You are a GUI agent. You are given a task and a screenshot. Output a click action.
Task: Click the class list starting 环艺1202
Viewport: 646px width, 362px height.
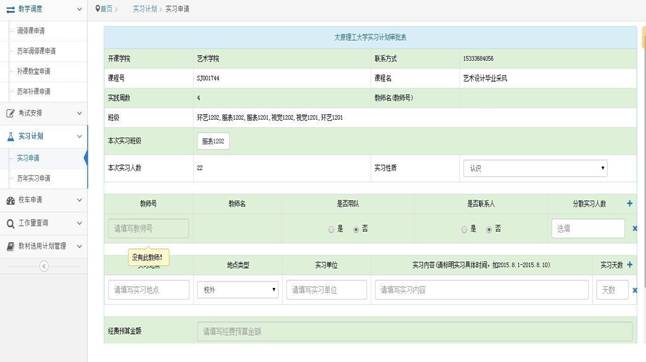click(270, 118)
